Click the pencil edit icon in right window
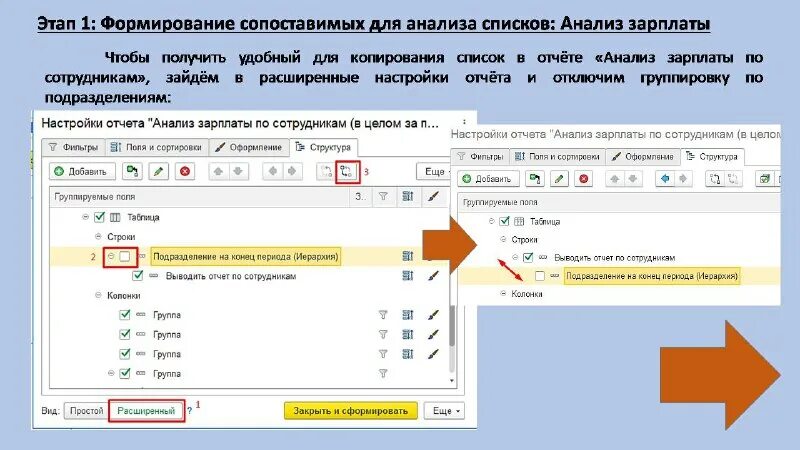 [559, 179]
